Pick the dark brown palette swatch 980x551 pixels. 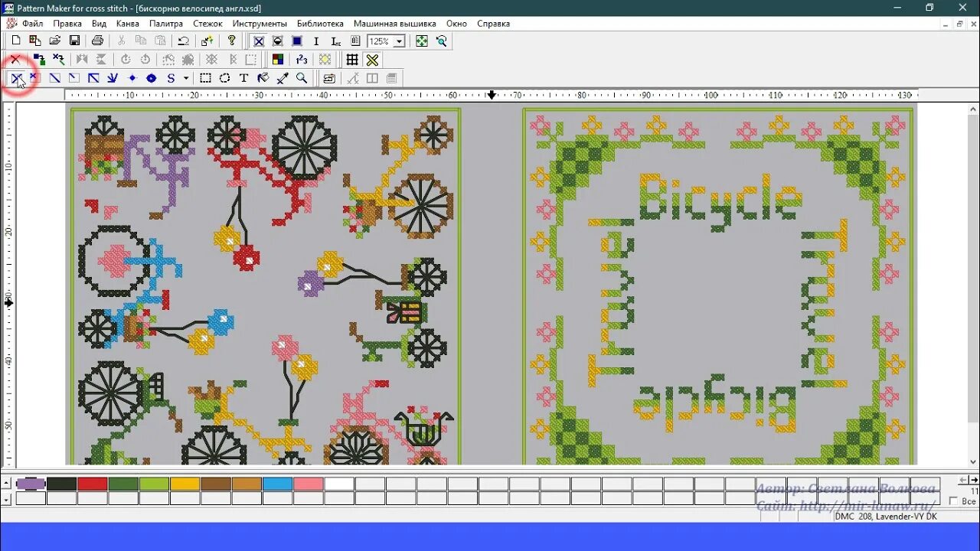click(216, 484)
